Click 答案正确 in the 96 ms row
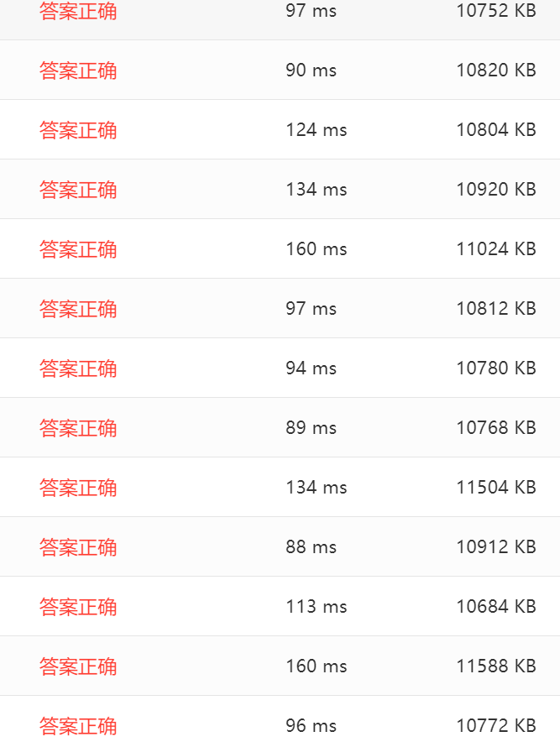This screenshot has height=742, width=560. 78,726
